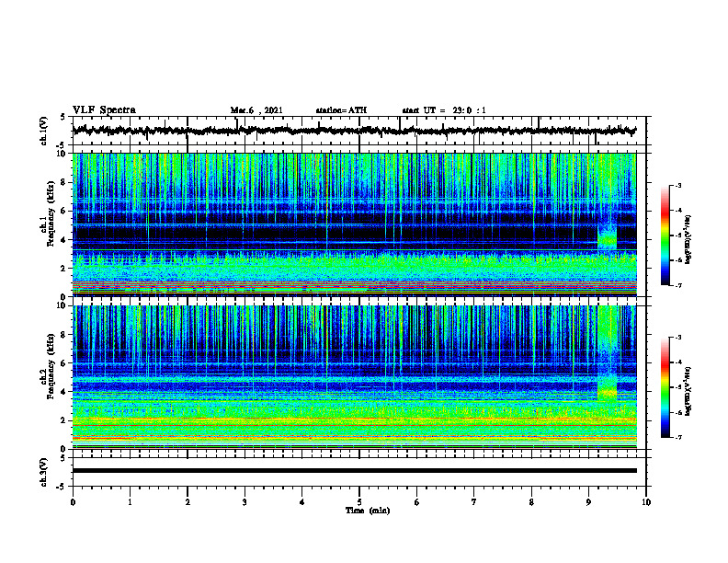This screenshot has height=563, width=728.
Task: Click the "station=ATH" header label
Action: point(341,110)
